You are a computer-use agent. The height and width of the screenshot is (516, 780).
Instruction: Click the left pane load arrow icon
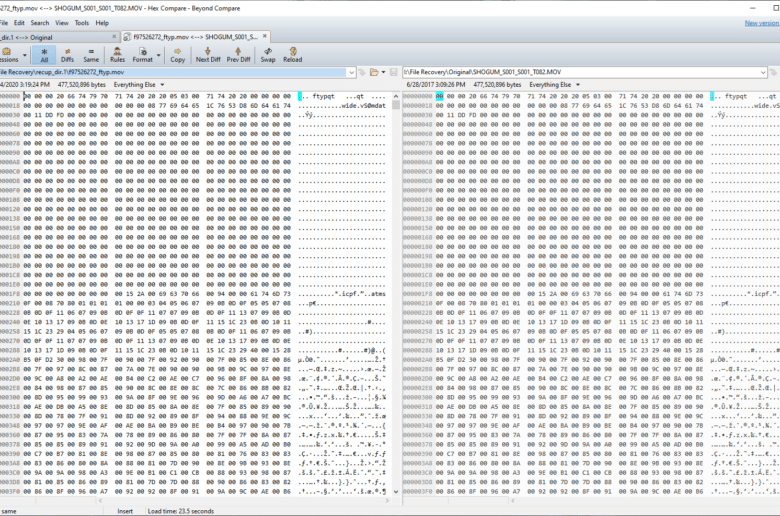362,73
